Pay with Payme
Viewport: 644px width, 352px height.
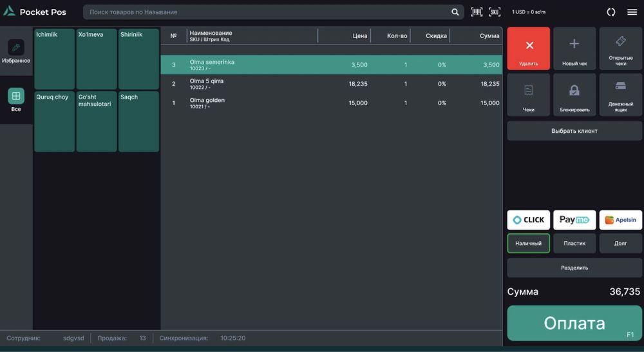[x=574, y=220]
